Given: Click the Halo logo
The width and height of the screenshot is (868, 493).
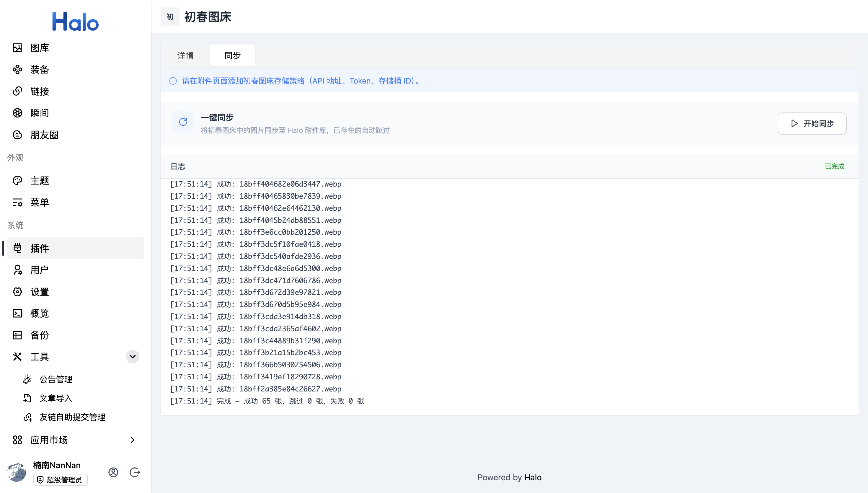Looking at the screenshot, I should pos(75,21).
